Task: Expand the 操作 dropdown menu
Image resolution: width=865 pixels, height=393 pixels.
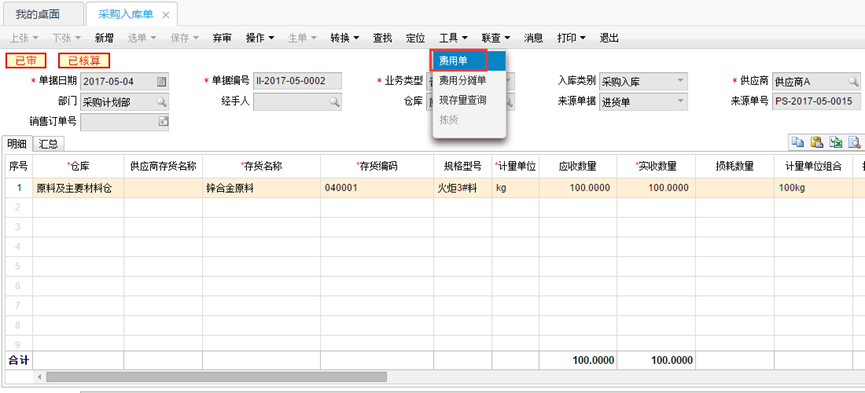Action: pyautogui.click(x=260, y=38)
